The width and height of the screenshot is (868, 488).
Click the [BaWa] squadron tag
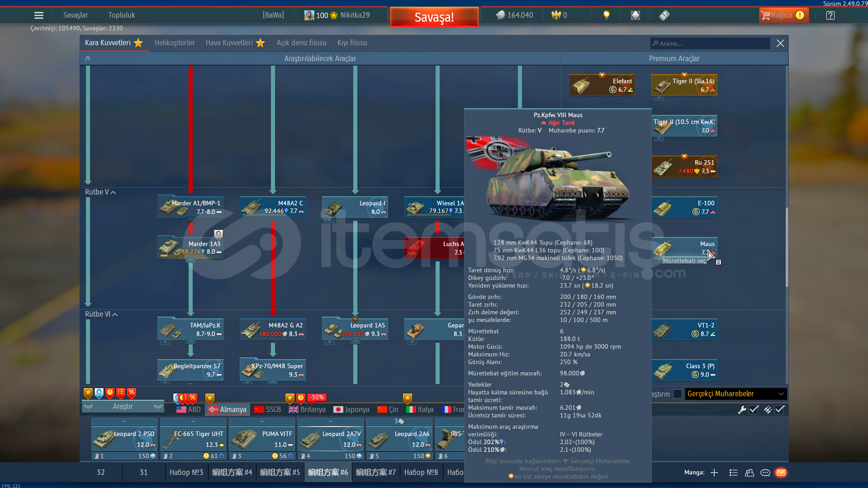(273, 15)
